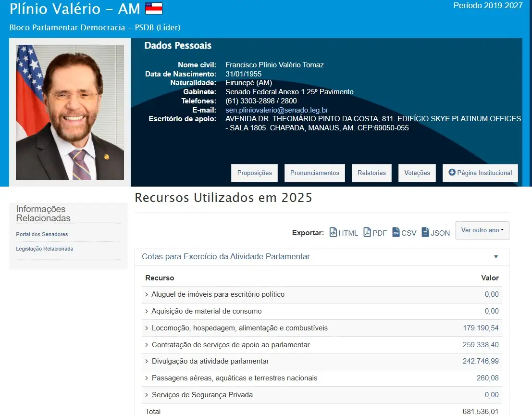The height and width of the screenshot is (416, 532).
Task: Click the phone number (61) 3303-2898 / 2800
Action: [x=261, y=101]
